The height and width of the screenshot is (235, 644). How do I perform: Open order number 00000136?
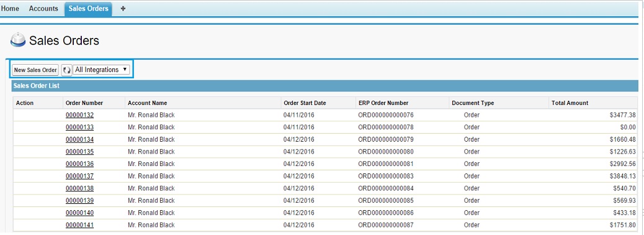79,164
